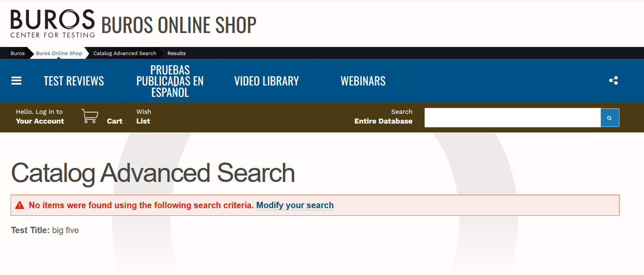Image resolution: width=644 pixels, height=275 pixels.
Task: Click the Buros Center for Testing logo
Action: [x=52, y=24]
